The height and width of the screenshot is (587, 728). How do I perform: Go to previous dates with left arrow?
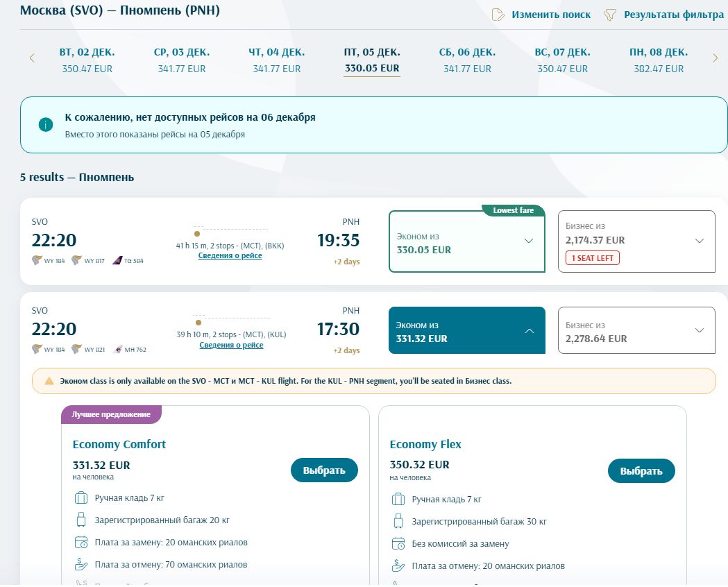pyautogui.click(x=32, y=58)
